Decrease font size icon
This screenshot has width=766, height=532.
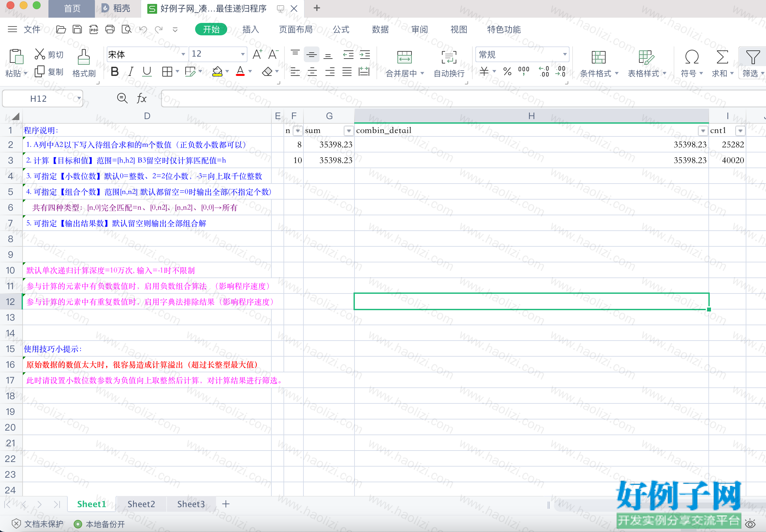point(273,54)
